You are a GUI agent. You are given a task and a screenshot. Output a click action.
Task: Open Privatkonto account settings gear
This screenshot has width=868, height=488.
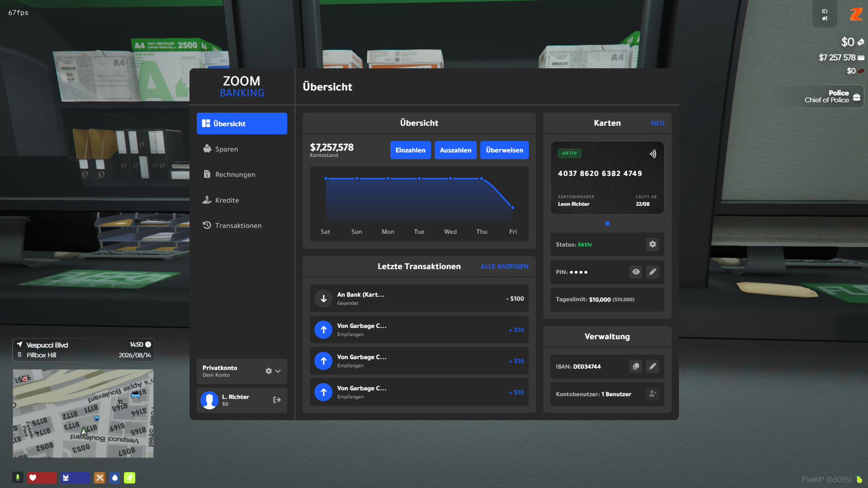(269, 371)
